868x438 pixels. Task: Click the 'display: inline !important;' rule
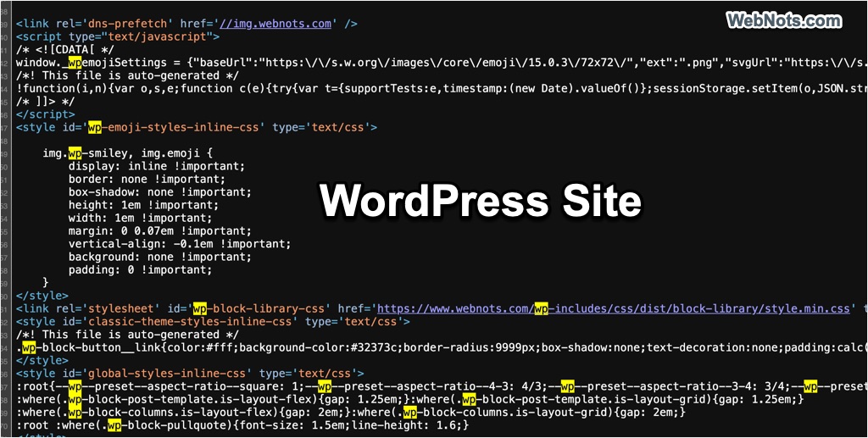pyautogui.click(x=156, y=166)
